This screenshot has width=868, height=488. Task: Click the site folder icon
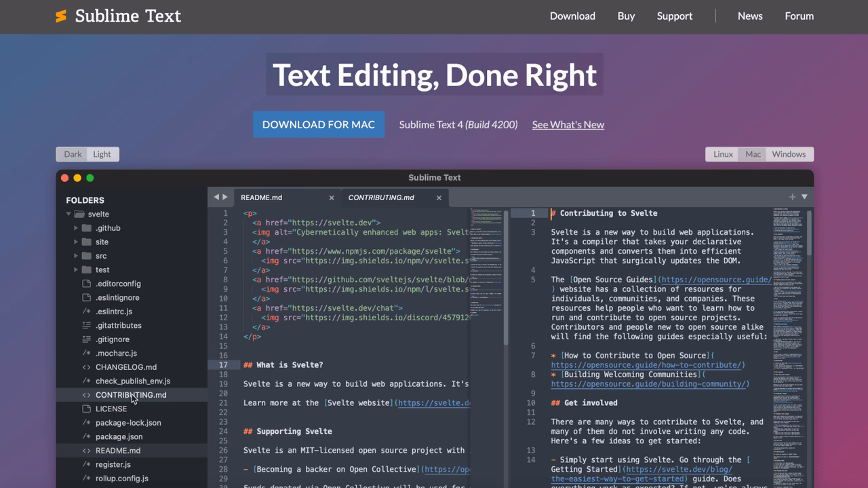click(87, 242)
